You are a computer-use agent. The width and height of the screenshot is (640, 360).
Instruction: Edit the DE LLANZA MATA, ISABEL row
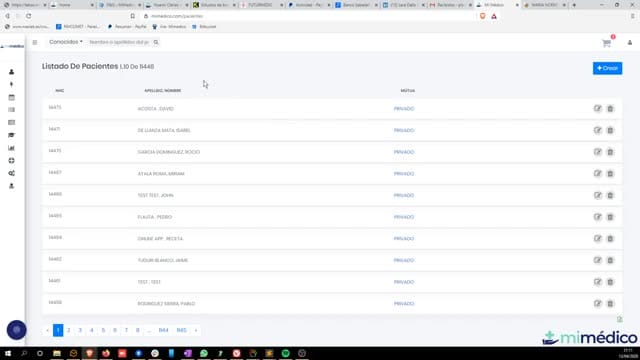[598, 130]
